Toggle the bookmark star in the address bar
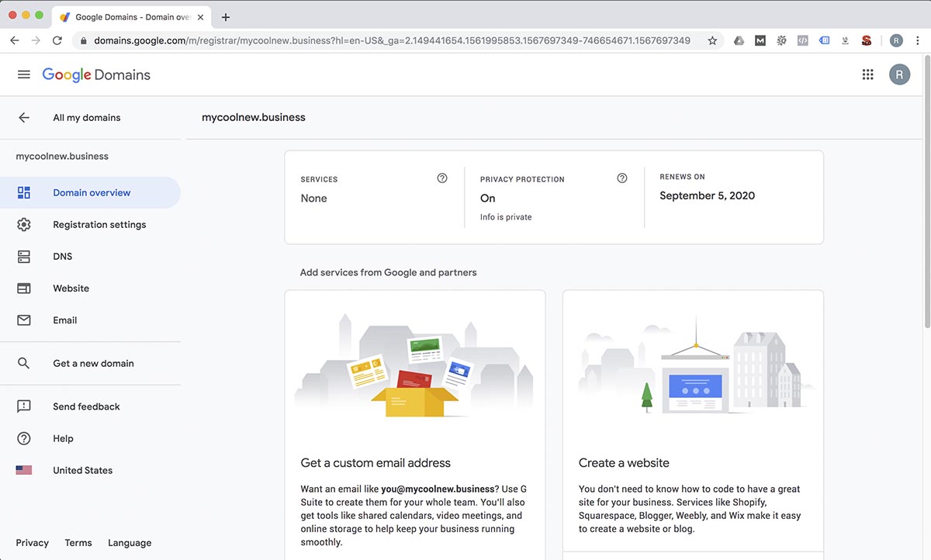 click(712, 40)
